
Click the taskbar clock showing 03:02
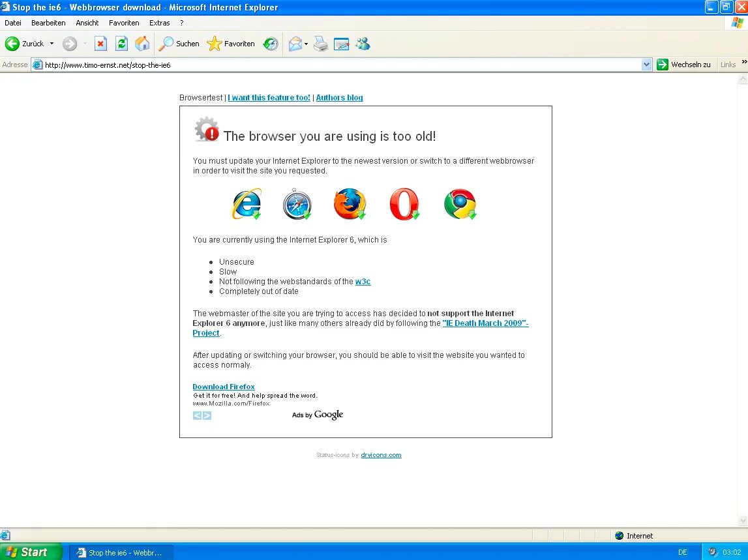pos(732,552)
